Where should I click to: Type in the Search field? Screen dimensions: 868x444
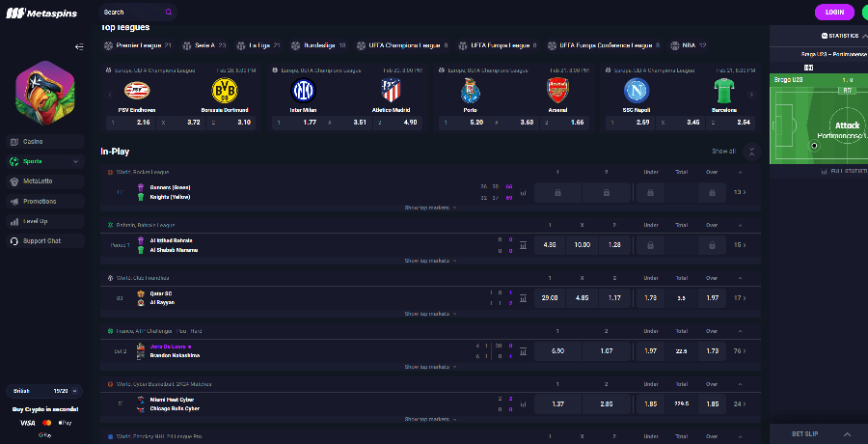pos(130,13)
